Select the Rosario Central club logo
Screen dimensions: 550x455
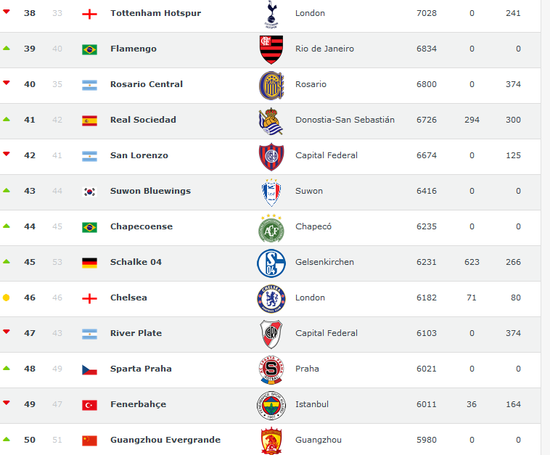tap(271, 85)
